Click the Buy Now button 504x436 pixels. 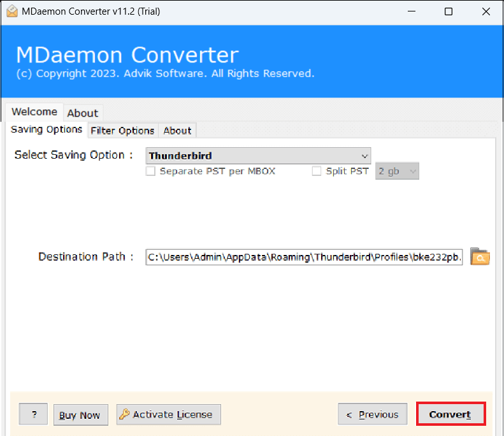(80, 415)
